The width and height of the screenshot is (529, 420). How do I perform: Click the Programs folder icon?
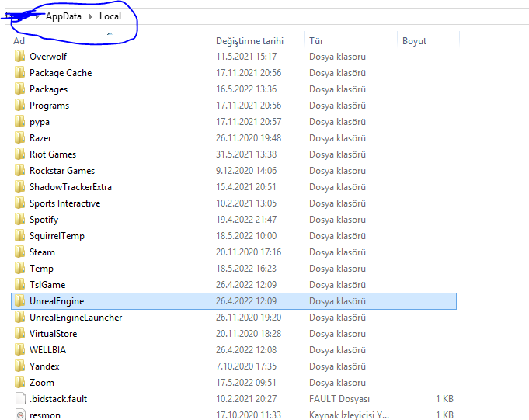point(20,105)
